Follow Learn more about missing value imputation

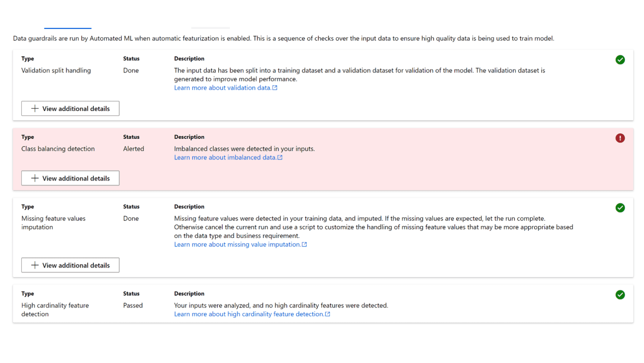[x=237, y=245]
